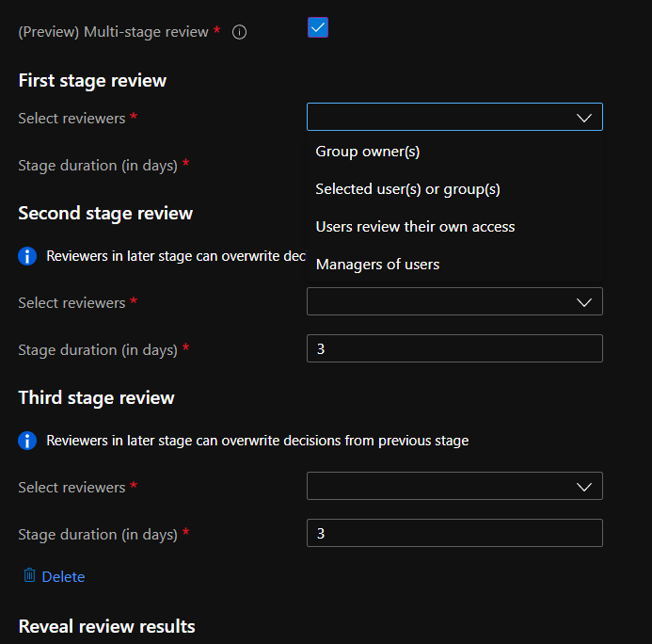The height and width of the screenshot is (644, 652).
Task: Select Managers of users option
Action: coord(377,265)
